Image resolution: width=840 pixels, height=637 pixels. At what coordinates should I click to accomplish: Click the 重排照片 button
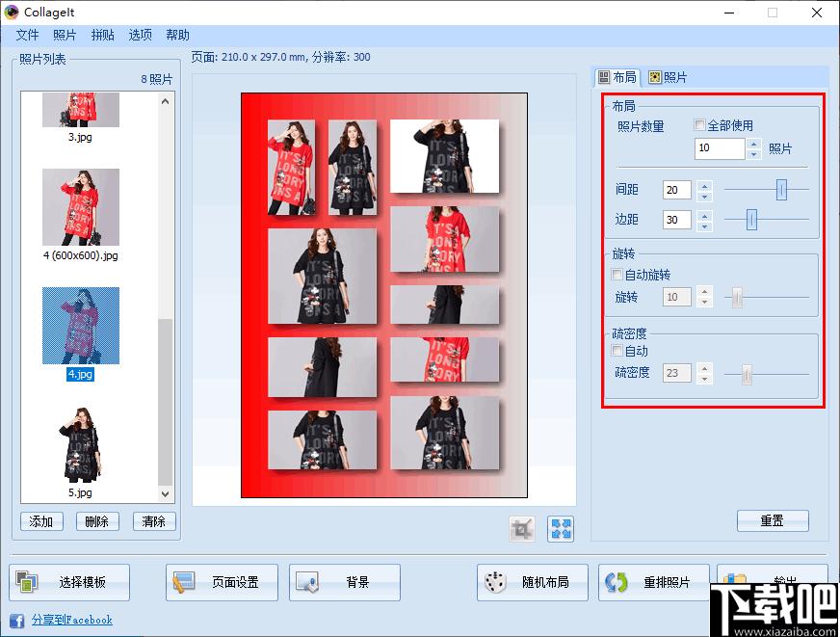654,582
